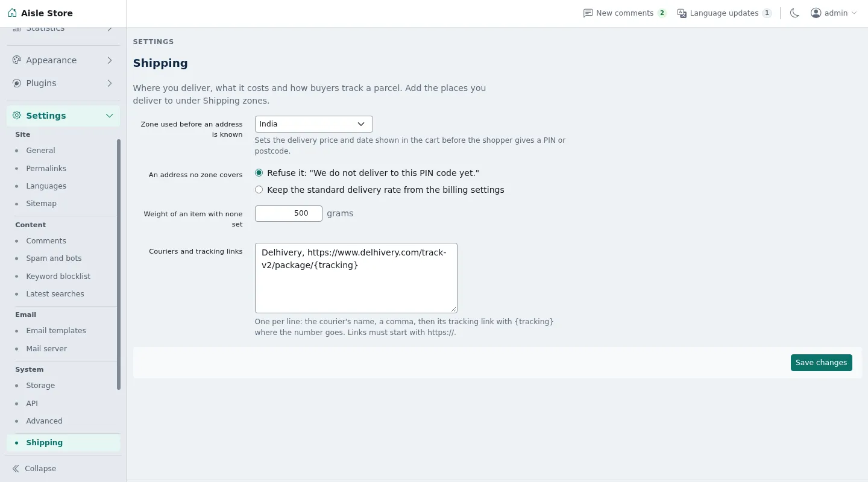Open Comments settings
Image resolution: width=868 pixels, height=482 pixels.
[x=46, y=241]
